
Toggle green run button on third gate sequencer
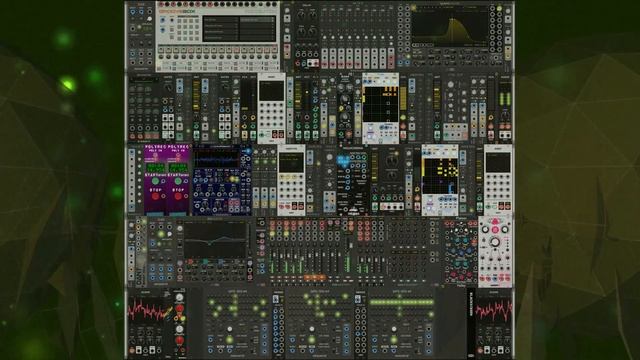[394, 340]
